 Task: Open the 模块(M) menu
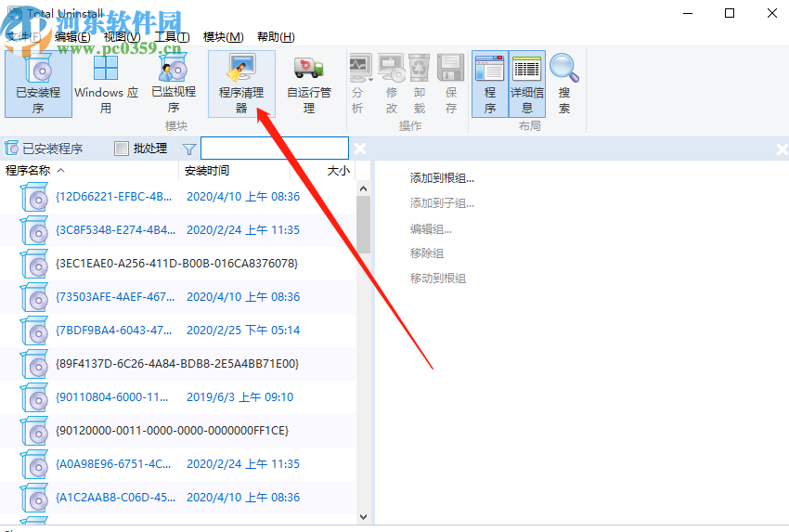click(x=224, y=37)
